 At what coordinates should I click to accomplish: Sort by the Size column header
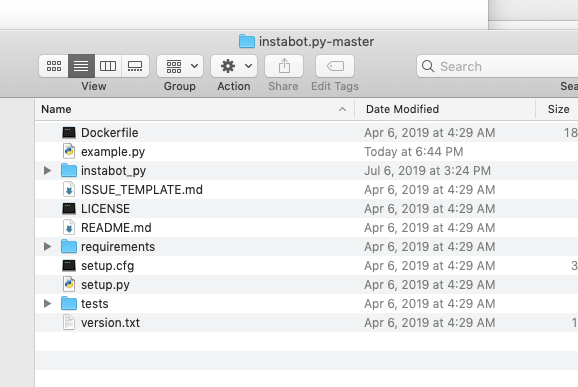click(x=557, y=109)
